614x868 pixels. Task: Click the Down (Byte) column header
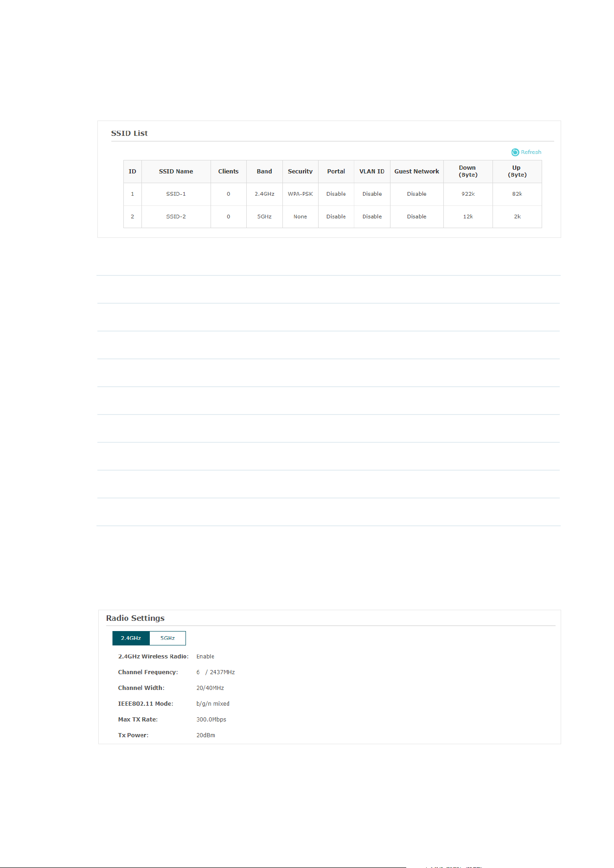(468, 171)
